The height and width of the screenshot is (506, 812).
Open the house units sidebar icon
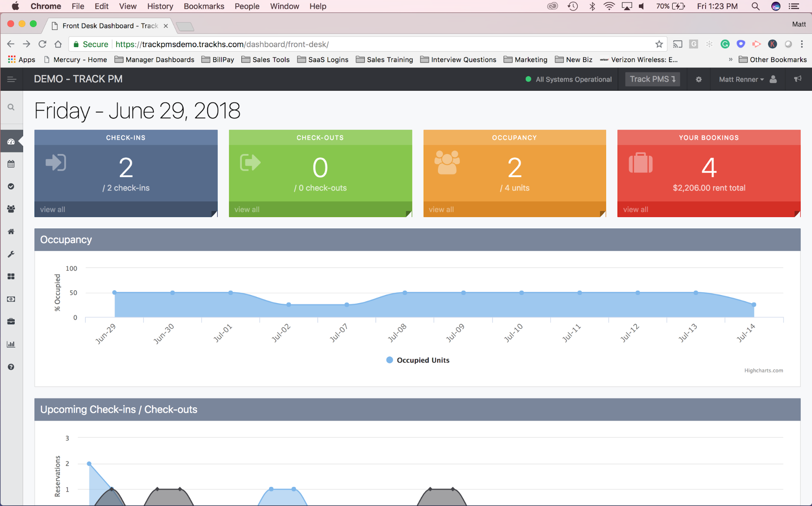click(11, 232)
